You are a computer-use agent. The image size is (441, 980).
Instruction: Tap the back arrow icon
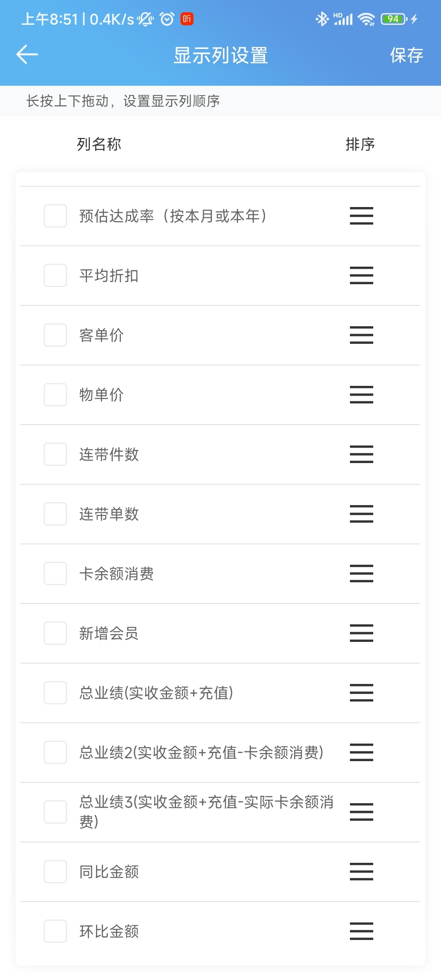pos(27,55)
